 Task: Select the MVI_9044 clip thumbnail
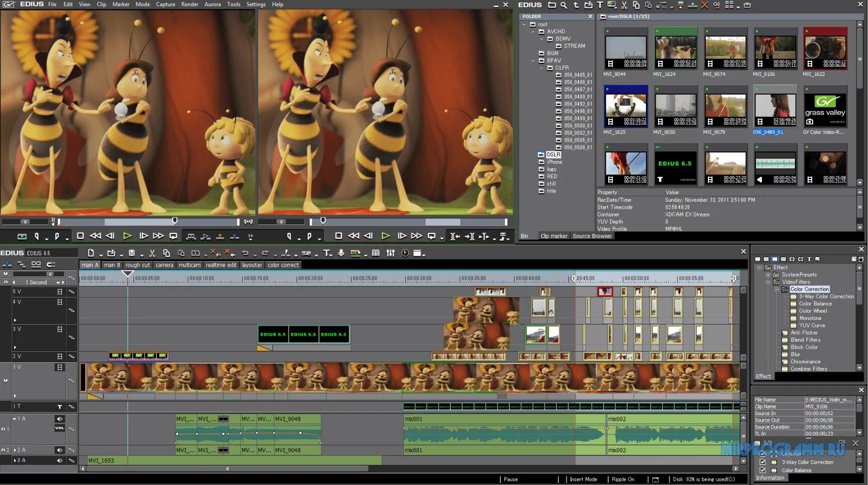[625, 48]
